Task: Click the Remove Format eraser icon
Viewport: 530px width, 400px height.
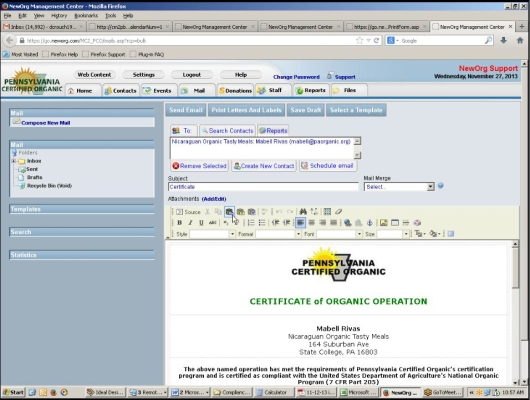Action: [x=338, y=212]
